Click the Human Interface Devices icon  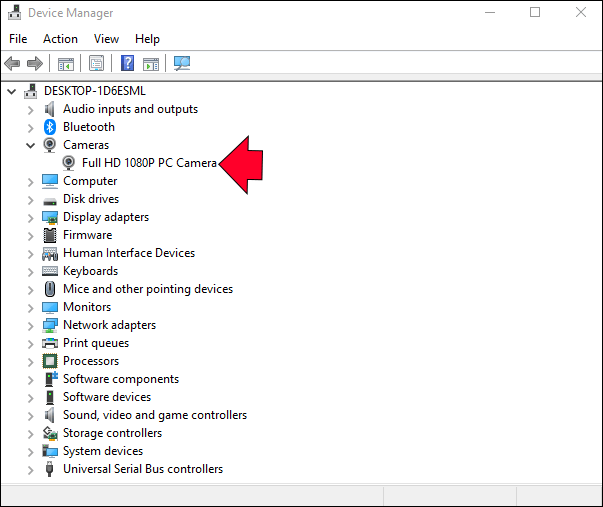coord(50,254)
